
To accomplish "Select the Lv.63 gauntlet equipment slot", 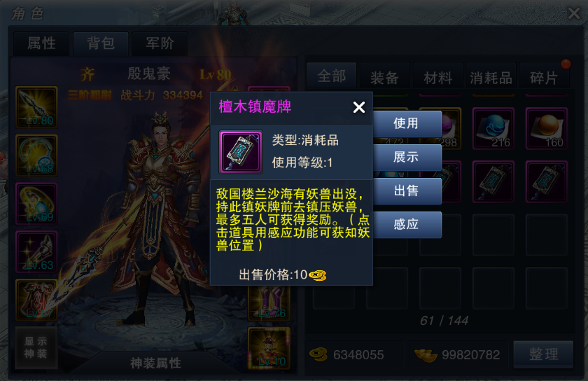I will point(36,251).
